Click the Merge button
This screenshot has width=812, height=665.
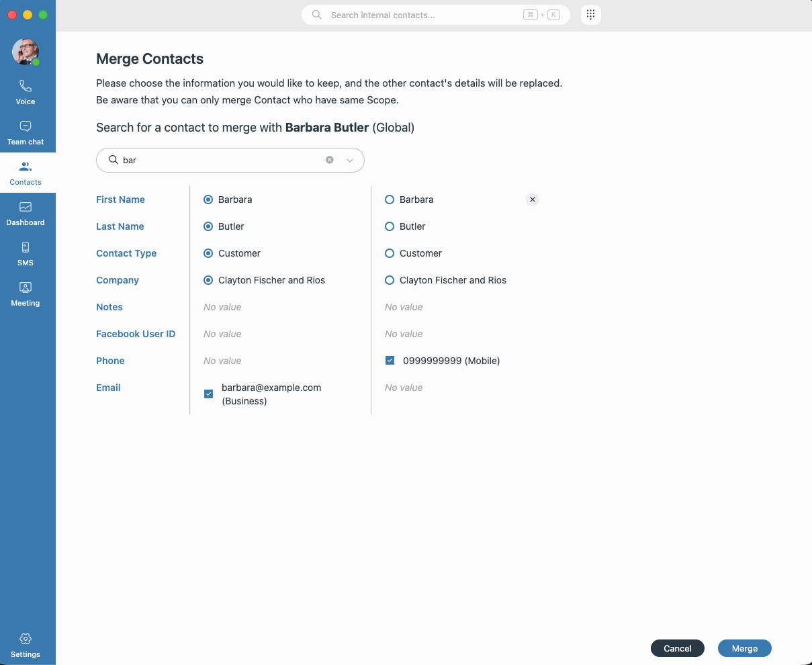[x=744, y=648]
